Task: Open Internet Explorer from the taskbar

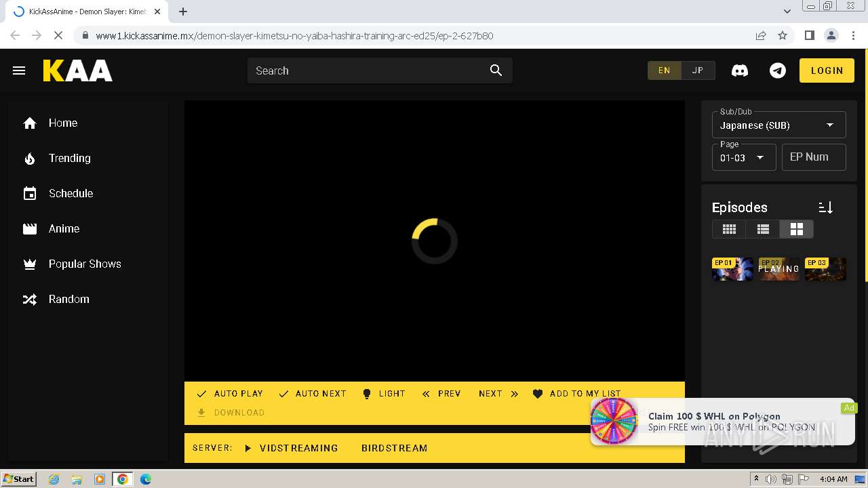Action: pos(54,479)
